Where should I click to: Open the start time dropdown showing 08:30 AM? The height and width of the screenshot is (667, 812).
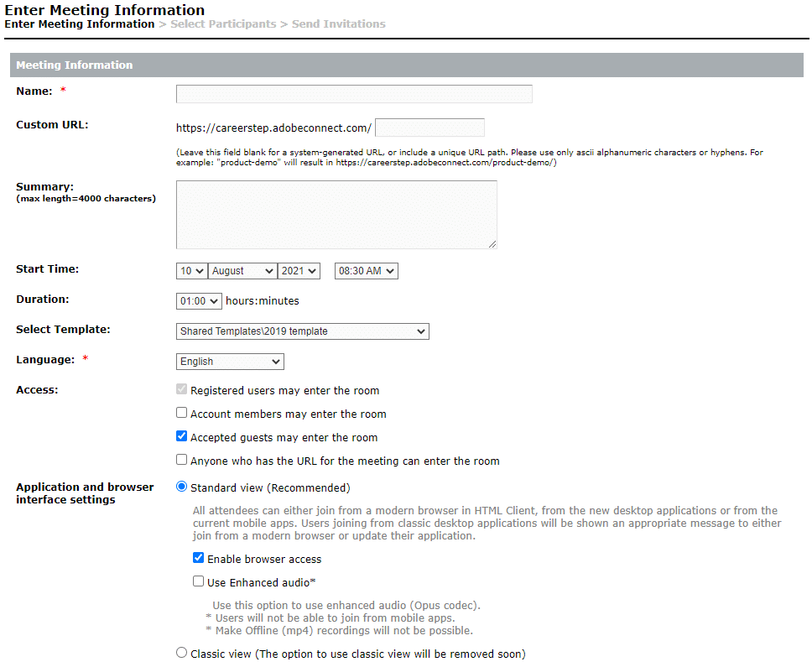tap(366, 271)
